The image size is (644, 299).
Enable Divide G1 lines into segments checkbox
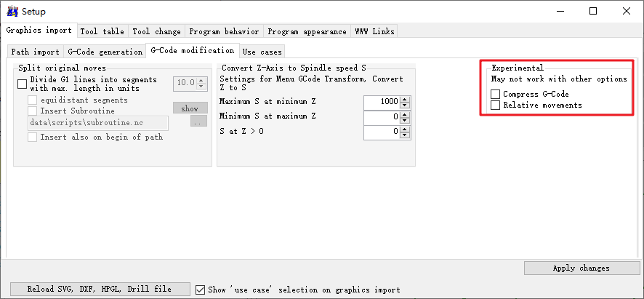pyautogui.click(x=22, y=84)
